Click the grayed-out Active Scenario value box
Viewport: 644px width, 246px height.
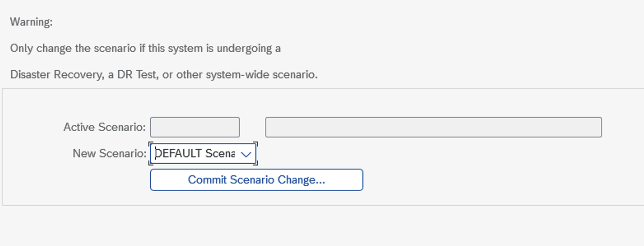coord(195,127)
